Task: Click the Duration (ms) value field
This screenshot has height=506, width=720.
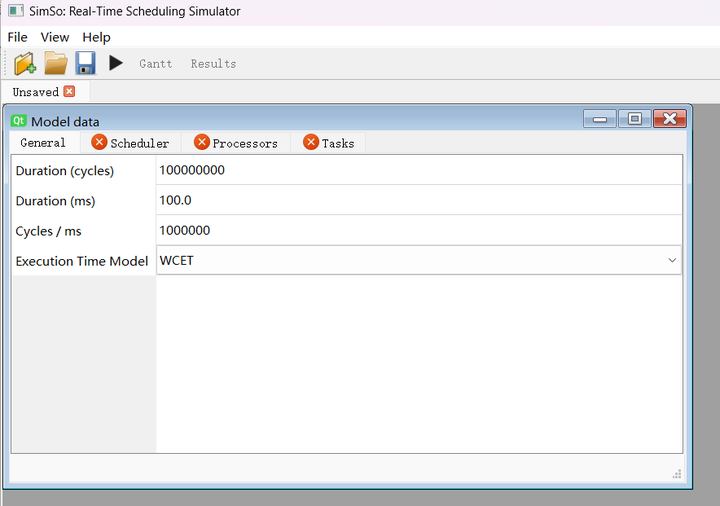Action: [x=419, y=200]
